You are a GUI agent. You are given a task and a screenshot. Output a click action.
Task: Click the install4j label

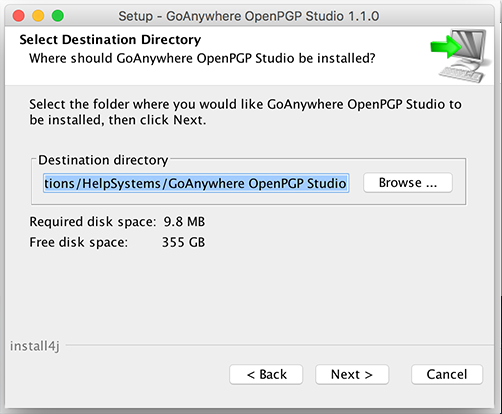pyautogui.click(x=35, y=346)
